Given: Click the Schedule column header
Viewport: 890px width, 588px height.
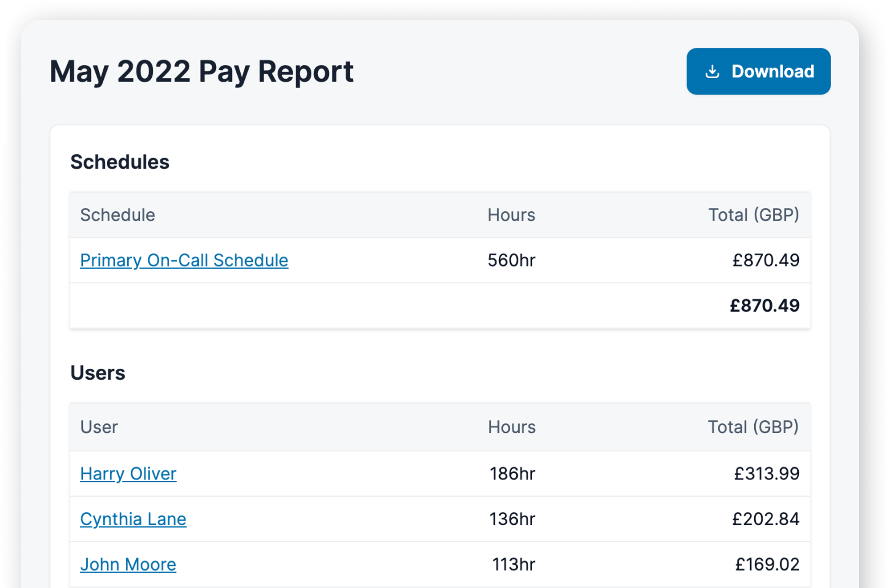Looking at the screenshot, I should click(117, 215).
